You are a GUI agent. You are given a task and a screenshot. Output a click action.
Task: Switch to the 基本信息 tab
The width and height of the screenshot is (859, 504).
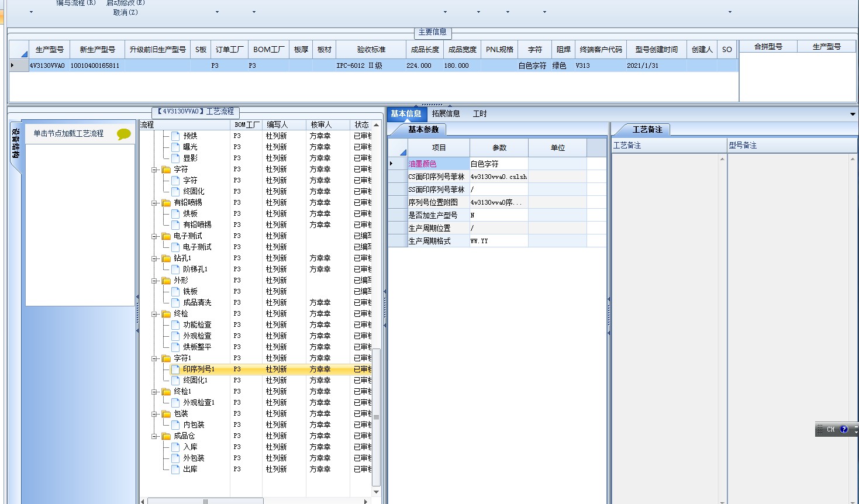pyautogui.click(x=406, y=114)
